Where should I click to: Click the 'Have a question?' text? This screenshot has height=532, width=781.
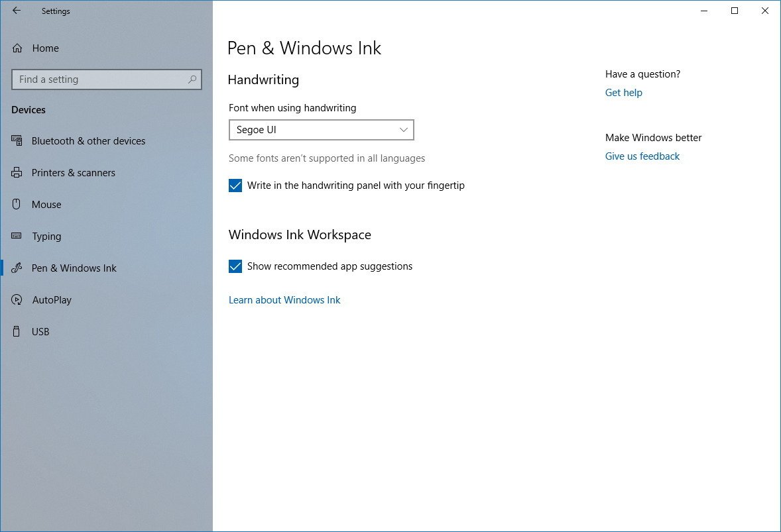(642, 74)
